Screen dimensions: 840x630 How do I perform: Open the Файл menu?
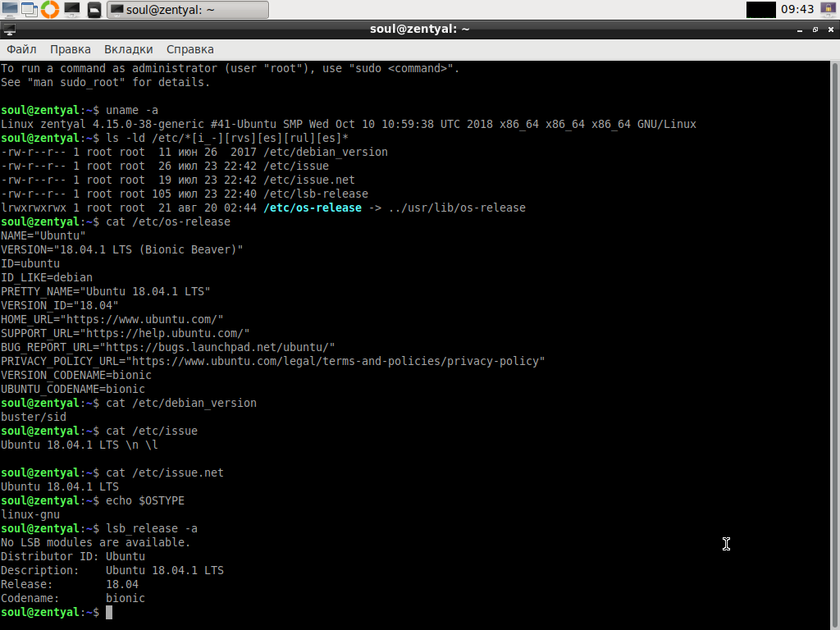point(21,49)
